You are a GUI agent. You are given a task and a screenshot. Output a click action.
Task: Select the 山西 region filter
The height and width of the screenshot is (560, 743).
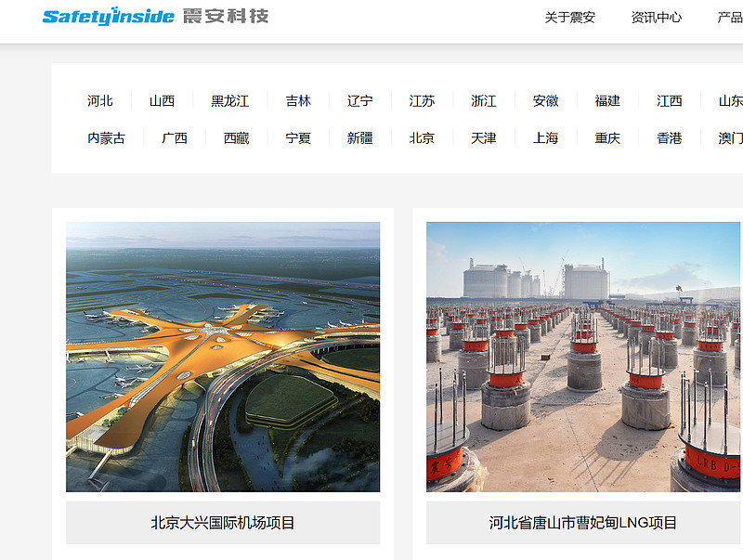point(162,101)
